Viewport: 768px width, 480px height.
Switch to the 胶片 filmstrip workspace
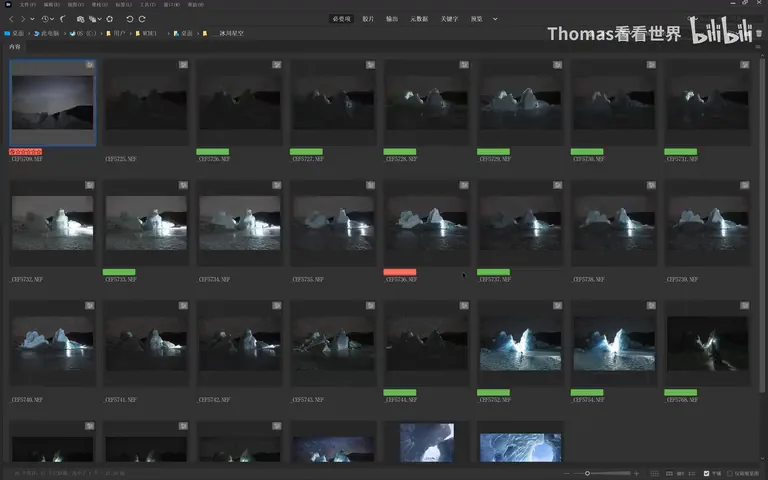(x=368, y=19)
